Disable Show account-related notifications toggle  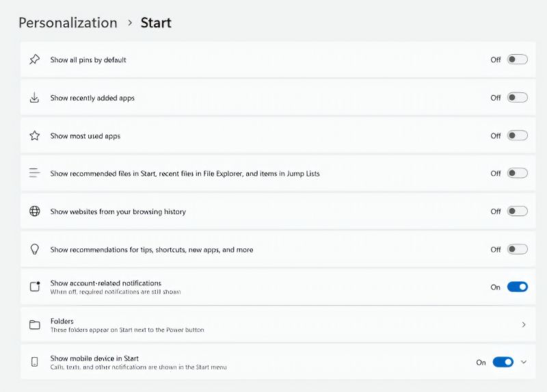coord(517,287)
